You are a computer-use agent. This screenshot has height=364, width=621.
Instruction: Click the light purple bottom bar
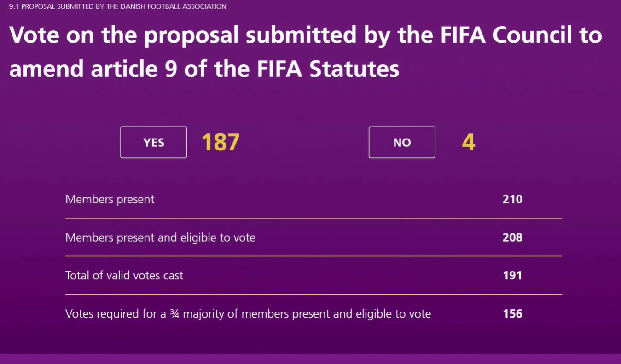(x=310, y=359)
